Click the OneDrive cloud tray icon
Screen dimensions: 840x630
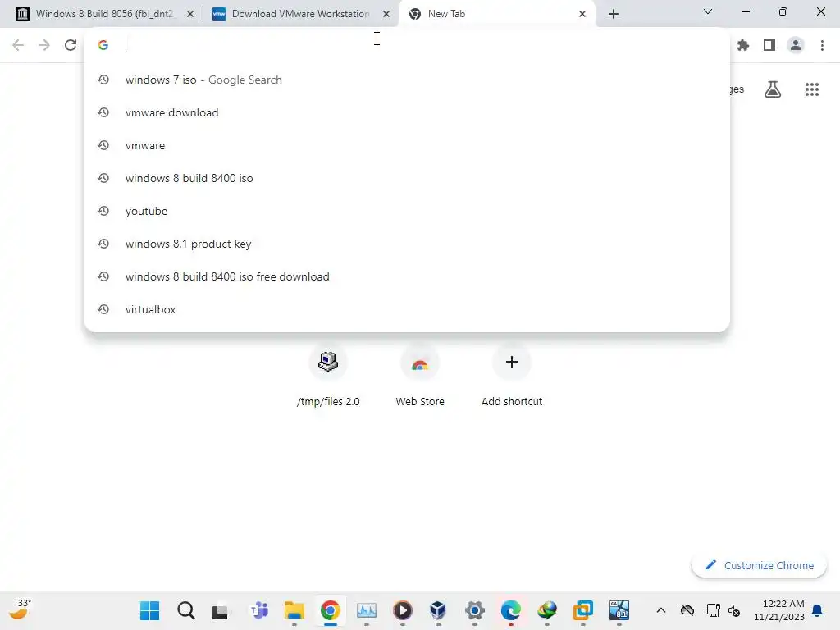(x=687, y=610)
